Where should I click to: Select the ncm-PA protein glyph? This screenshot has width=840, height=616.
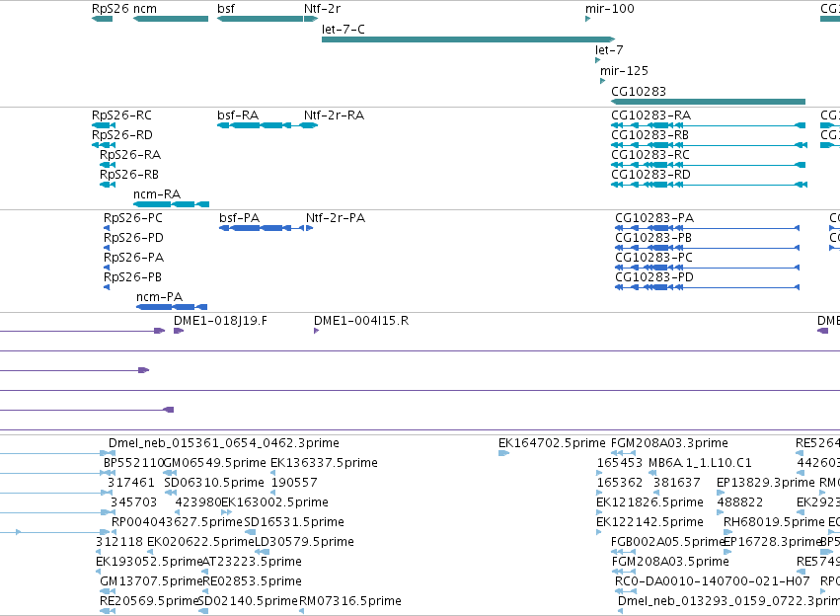tap(172, 307)
